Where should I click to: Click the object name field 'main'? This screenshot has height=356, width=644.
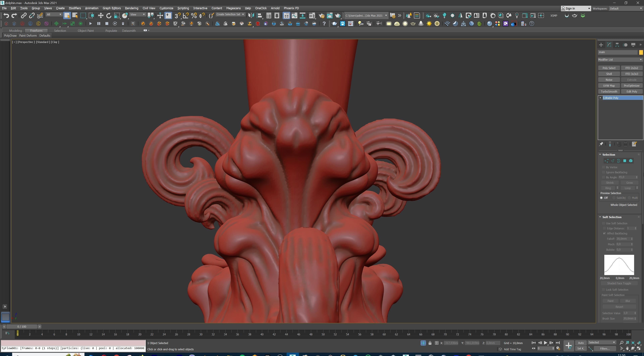tap(617, 52)
